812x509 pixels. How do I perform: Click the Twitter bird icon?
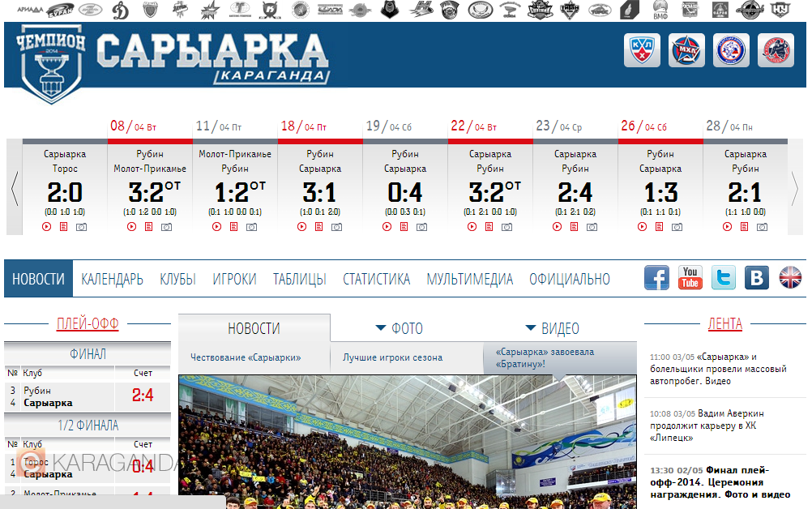point(723,278)
